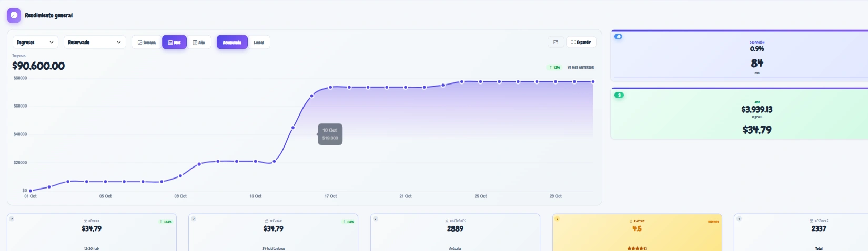This screenshot has height=251, width=868.
Task: Switch chart period to Semana
Action: point(146,42)
